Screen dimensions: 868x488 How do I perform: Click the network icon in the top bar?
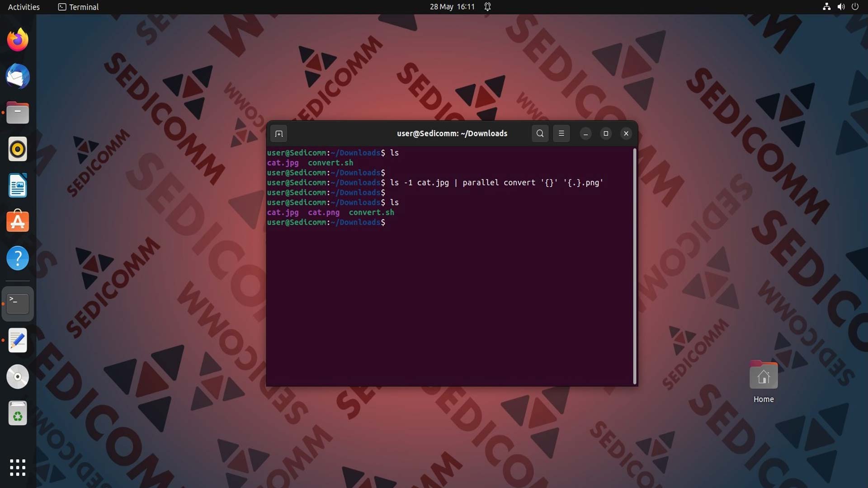coord(826,7)
